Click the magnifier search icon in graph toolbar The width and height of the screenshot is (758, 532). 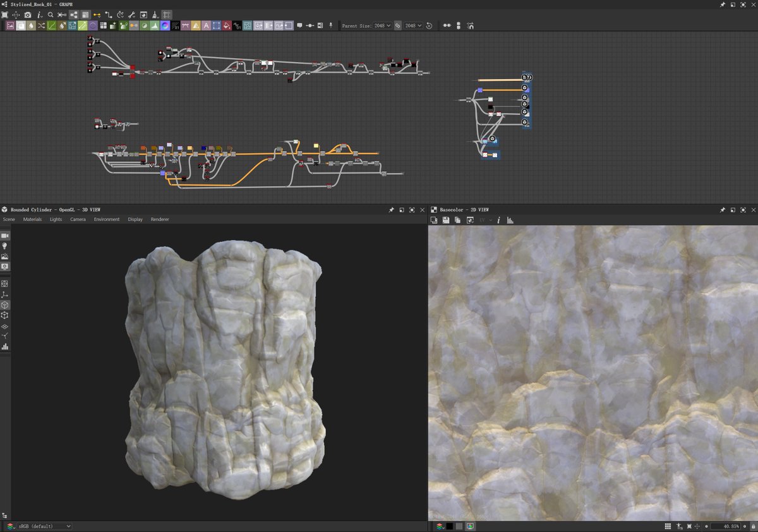(x=51, y=15)
